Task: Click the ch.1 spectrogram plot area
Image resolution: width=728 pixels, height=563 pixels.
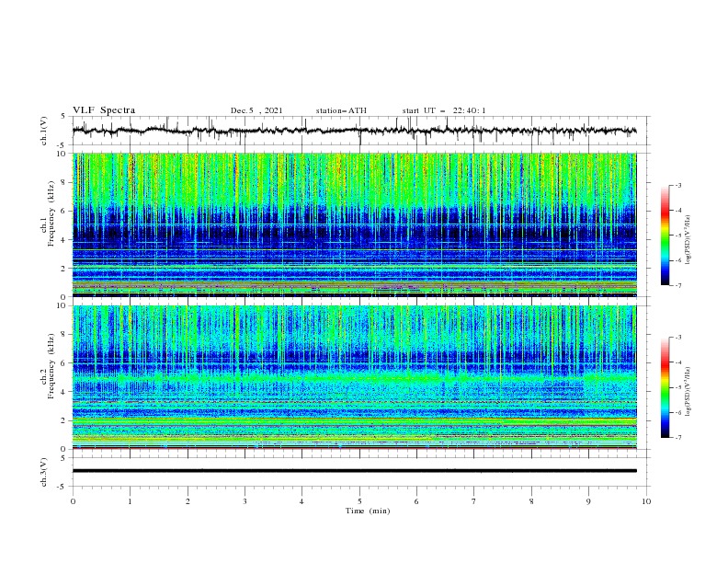Action: [x=354, y=224]
